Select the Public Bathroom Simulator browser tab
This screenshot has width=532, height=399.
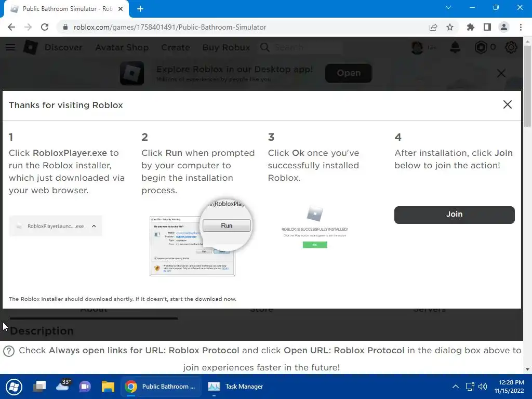pos(66,9)
